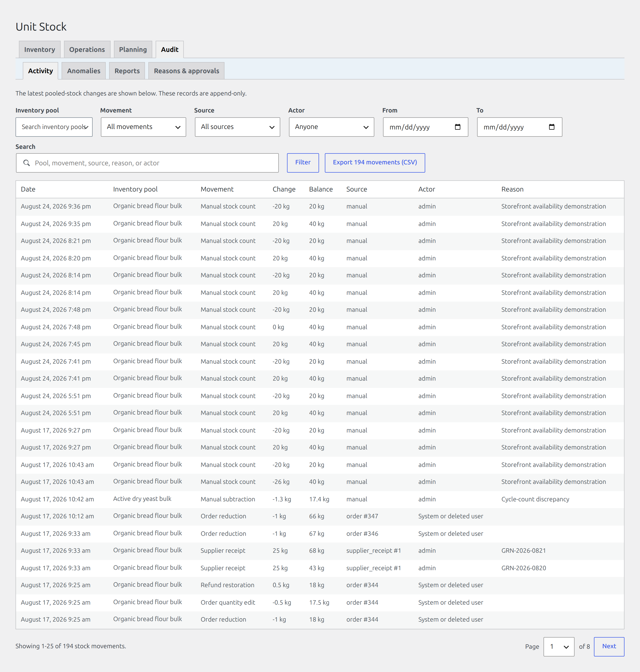
Task: Click the calendar icon in From date field
Action: (x=457, y=127)
